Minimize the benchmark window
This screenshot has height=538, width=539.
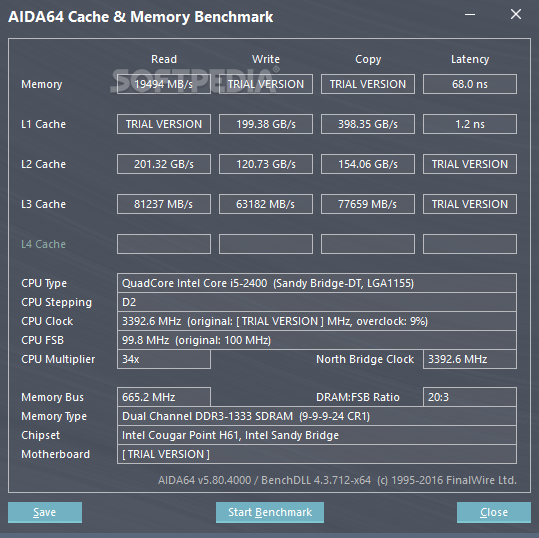[470, 14]
